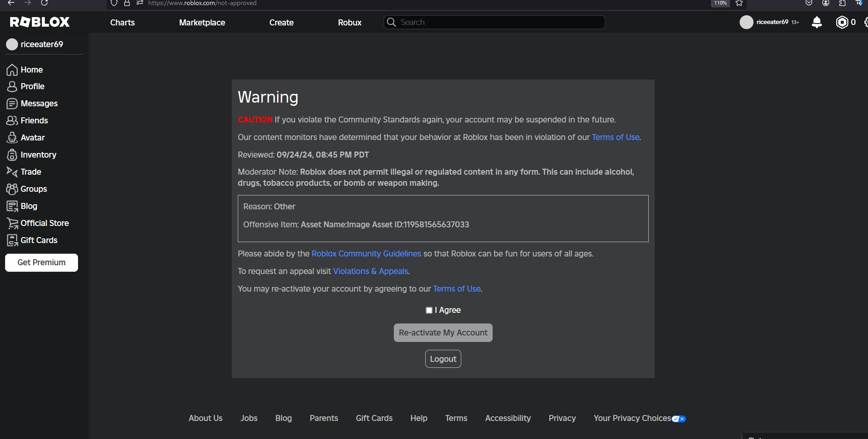Click Re-activate My Account button

(443, 333)
